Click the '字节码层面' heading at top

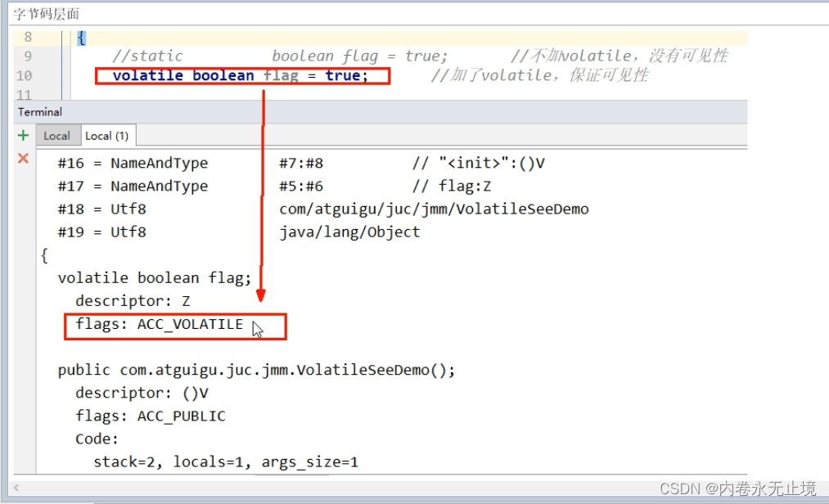point(46,14)
